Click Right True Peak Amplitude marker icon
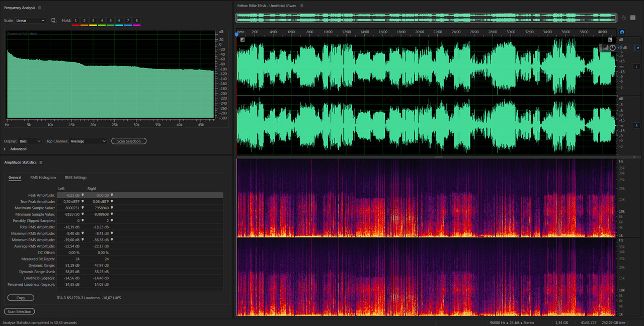Image resolution: width=644 pixels, height=326 pixels. point(112,201)
